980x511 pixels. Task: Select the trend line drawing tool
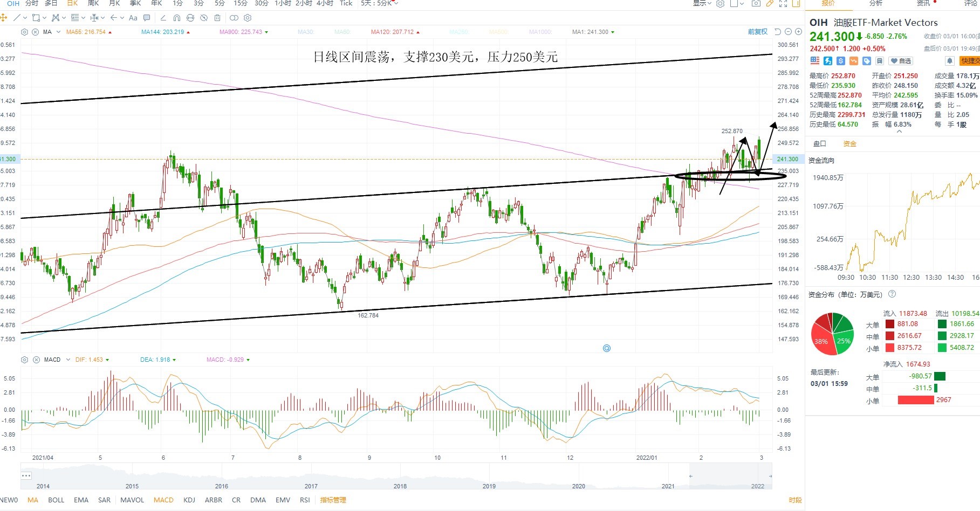(x=17, y=18)
